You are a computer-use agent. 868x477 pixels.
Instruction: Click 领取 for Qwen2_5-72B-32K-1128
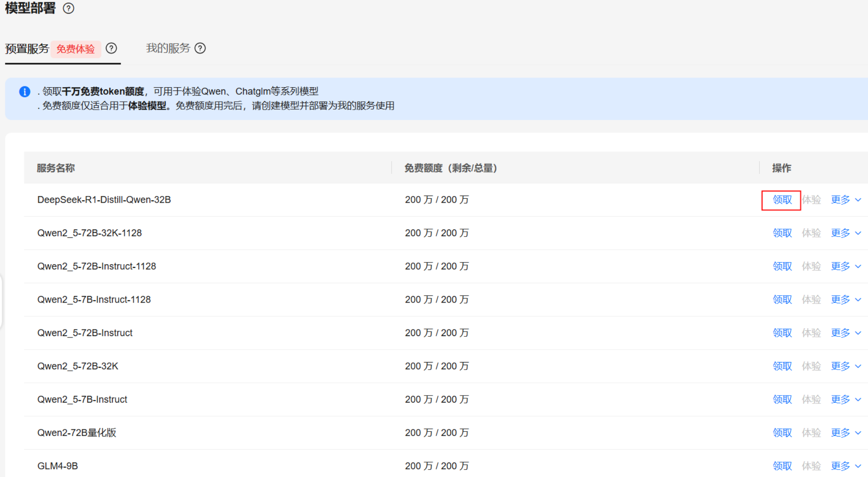pos(782,233)
